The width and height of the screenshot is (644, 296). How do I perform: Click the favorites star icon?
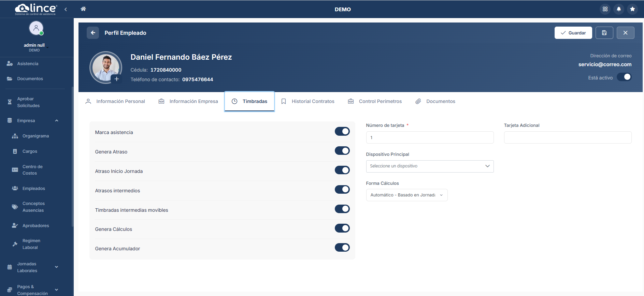tap(632, 9)
